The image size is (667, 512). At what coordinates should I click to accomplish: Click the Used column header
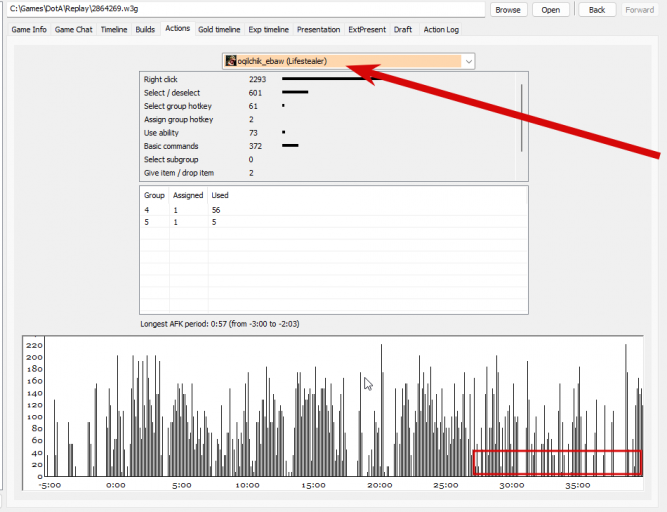pyautogui.click(x=220, y=195)
